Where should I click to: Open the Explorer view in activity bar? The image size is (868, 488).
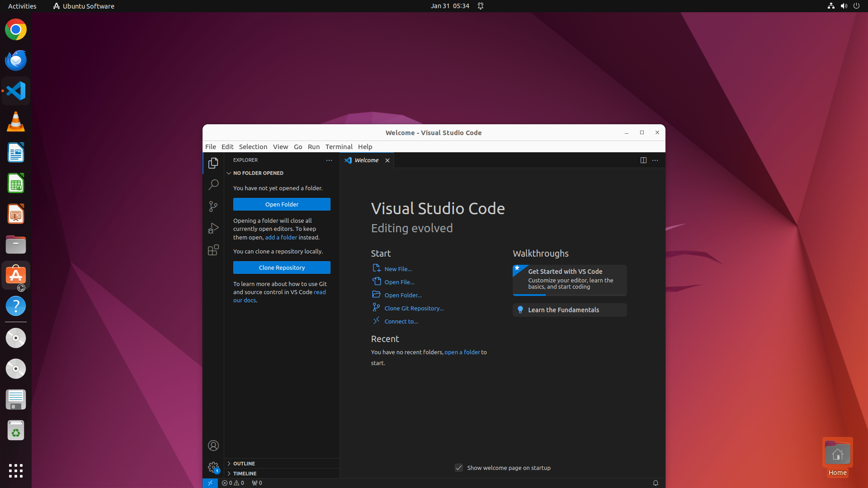pyautogui.click(x=213, y=163)
